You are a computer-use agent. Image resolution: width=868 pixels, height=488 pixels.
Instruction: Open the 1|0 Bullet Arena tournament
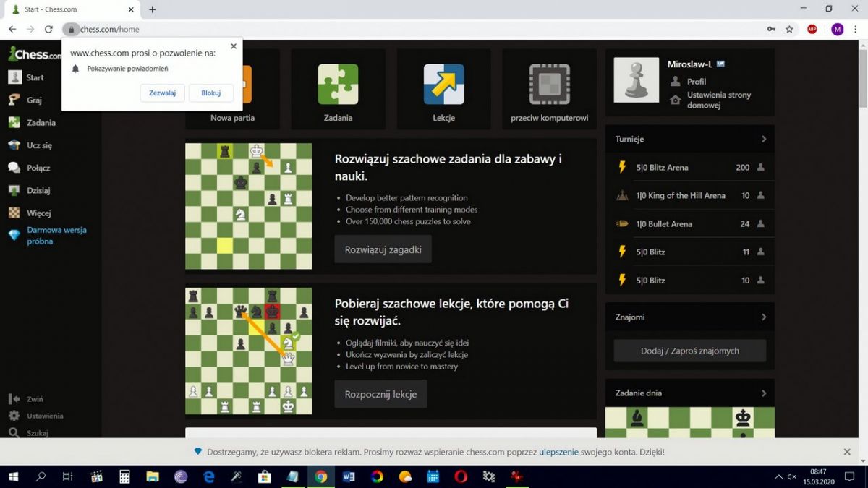(x=690, y=223)
